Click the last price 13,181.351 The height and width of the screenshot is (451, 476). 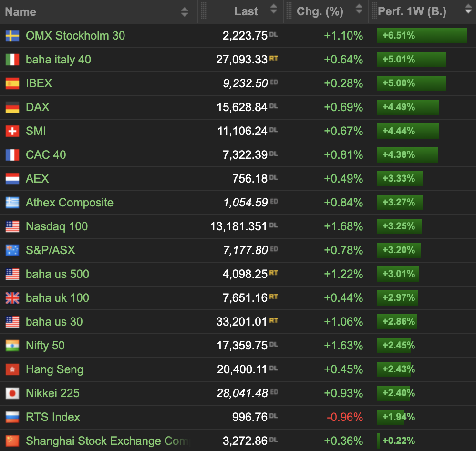pos(238,226)
